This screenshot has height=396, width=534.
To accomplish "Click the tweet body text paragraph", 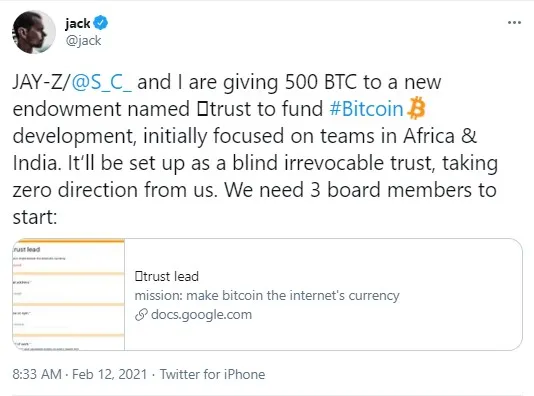I will tap(255, 149).
